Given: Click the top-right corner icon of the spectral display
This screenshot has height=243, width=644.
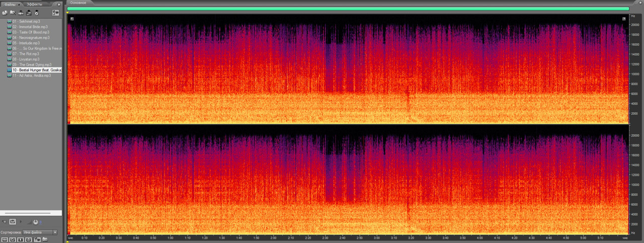Looking at the screenshot, I should 624,19.
